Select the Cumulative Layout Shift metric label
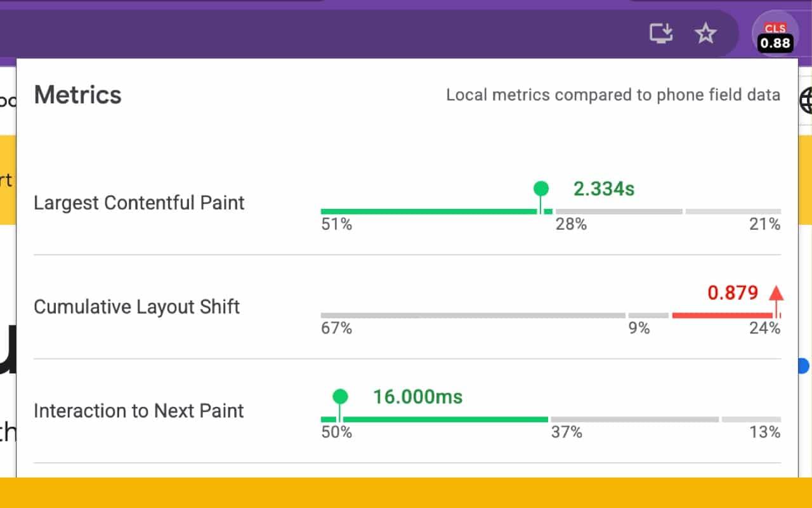812x508 pixels. pyautogui.click(x=137, y=306)
